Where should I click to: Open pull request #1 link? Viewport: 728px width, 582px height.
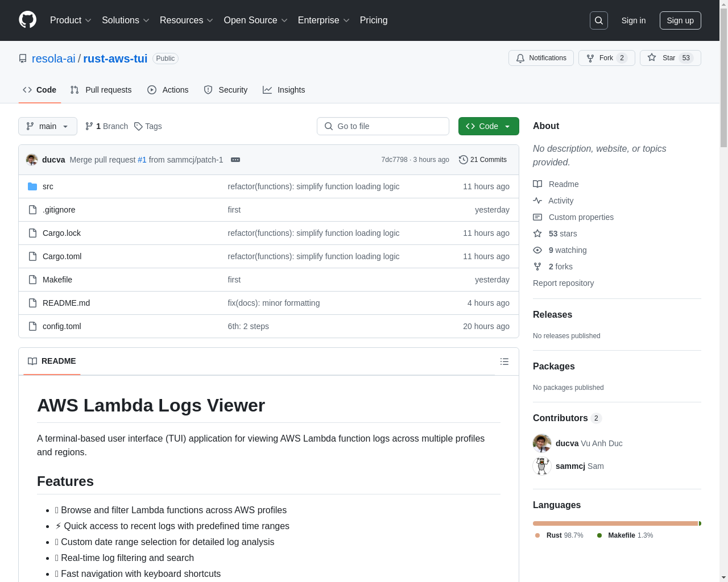pos(142,160)
